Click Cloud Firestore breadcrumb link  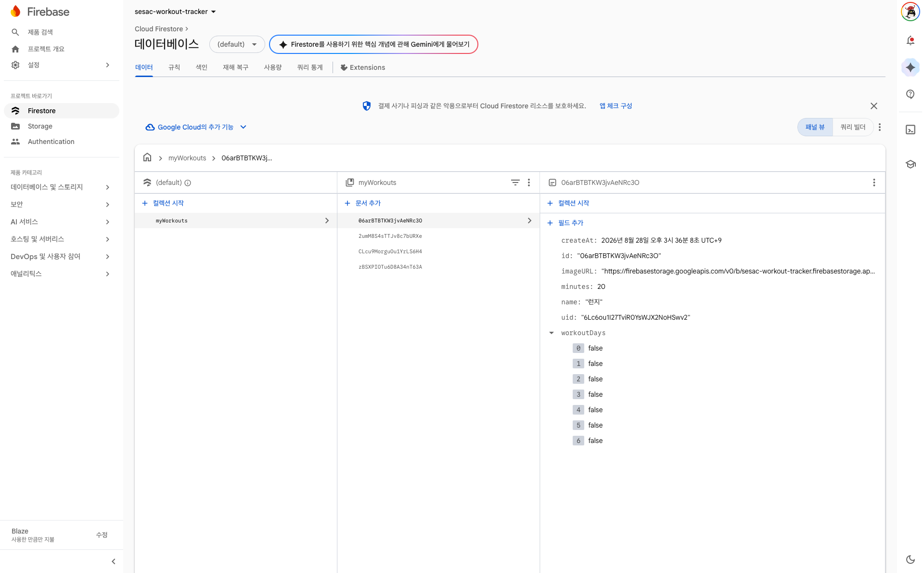159,29
